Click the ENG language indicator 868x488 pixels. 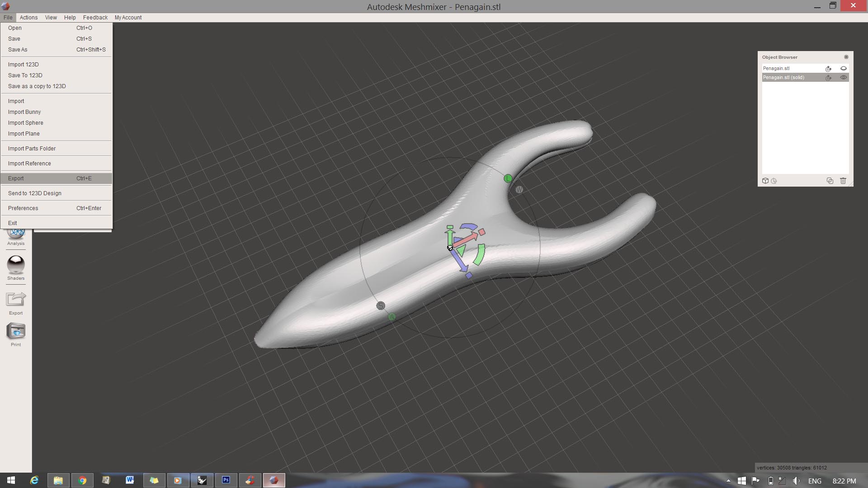pyautogui.click(x=815, y=481)
